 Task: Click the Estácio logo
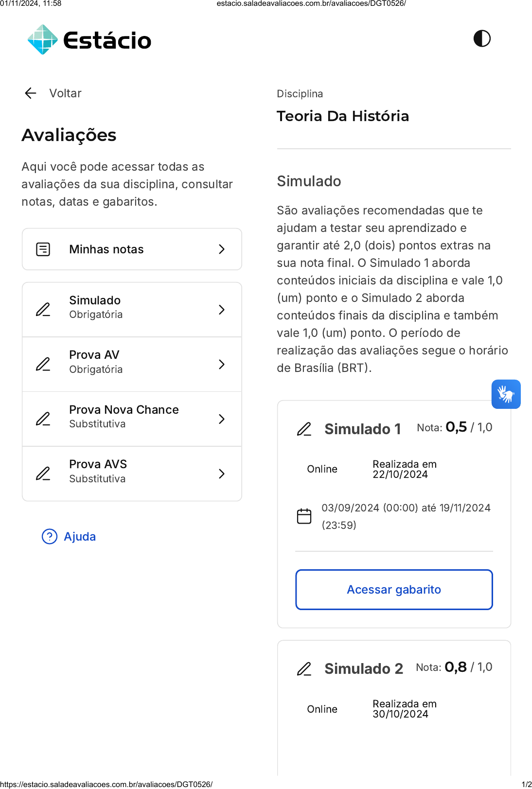click(x=89, y=40)
